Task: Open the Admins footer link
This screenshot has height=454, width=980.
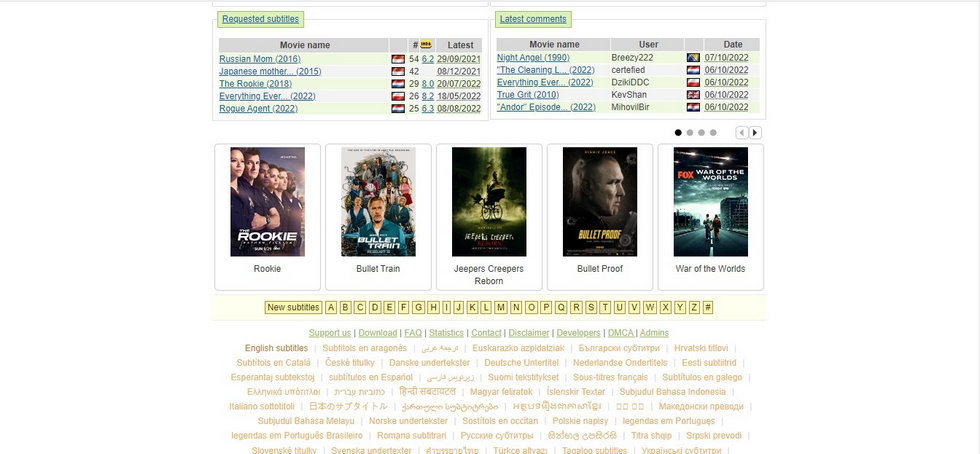Action: point(654,333)
